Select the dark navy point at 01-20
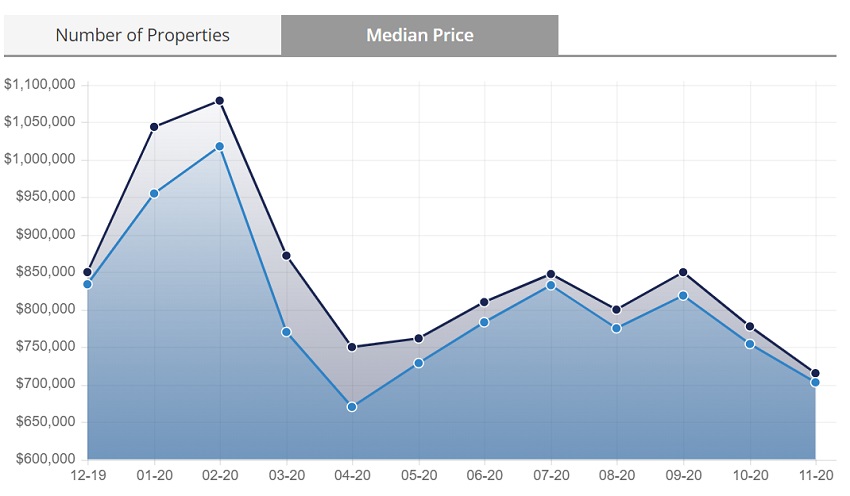The height and width of the screenshot is (496, 850). 154,127
